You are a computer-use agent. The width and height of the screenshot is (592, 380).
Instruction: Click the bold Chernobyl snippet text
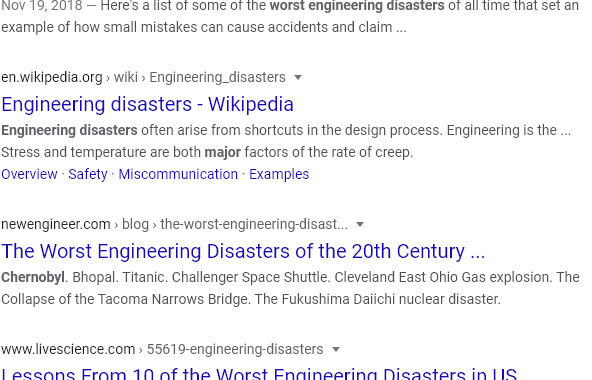pyautogui.click(x=33, y=277)
